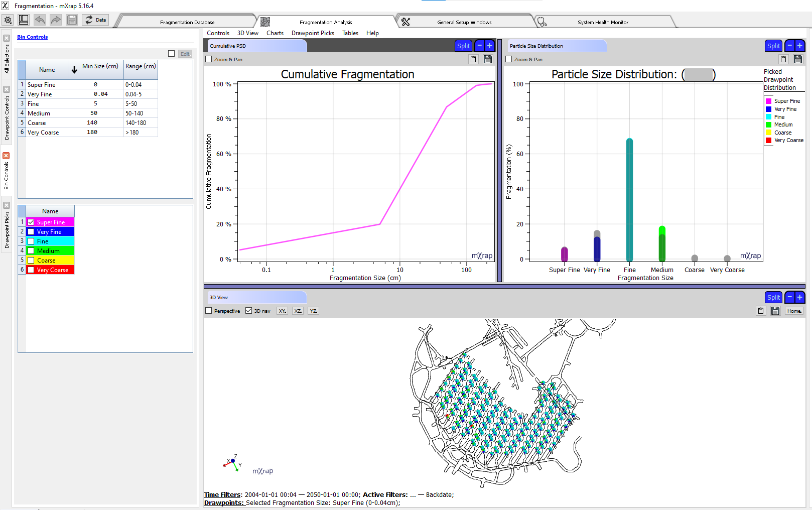Select the Medium row in the bin table
The height and width of the screenshot is (510, 812).
coord(45,113)
